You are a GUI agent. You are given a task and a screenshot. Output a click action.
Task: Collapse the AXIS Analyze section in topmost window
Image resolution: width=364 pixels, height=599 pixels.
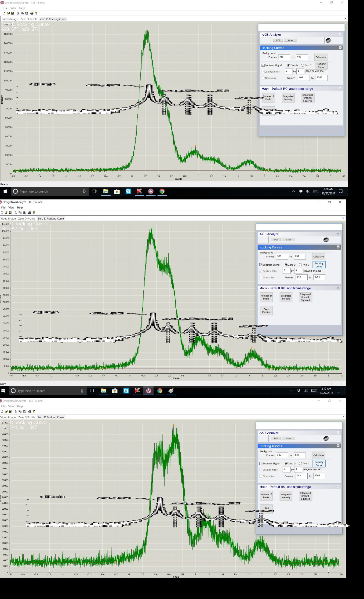click(x=340, y=35)
